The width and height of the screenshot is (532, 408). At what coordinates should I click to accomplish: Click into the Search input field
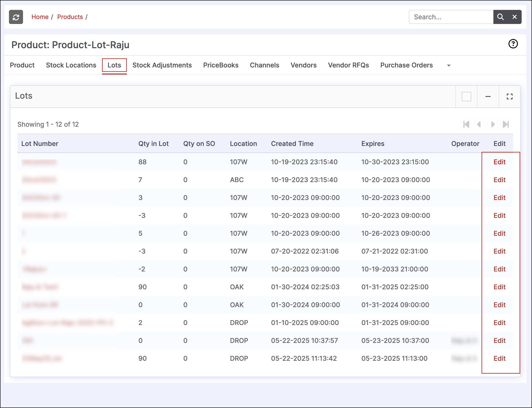coord(451,17)
